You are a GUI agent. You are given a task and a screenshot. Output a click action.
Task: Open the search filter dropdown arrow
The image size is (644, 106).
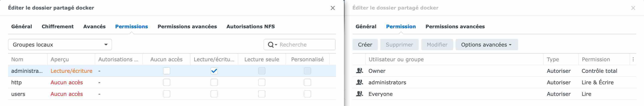276,45
